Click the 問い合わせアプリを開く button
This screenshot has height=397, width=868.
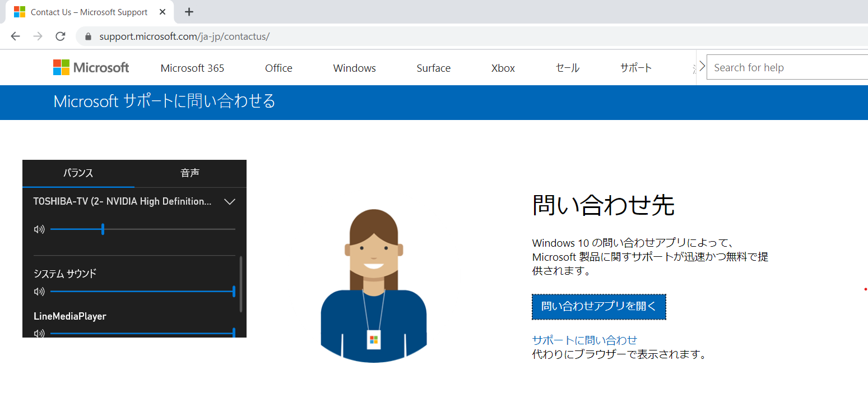598,307
